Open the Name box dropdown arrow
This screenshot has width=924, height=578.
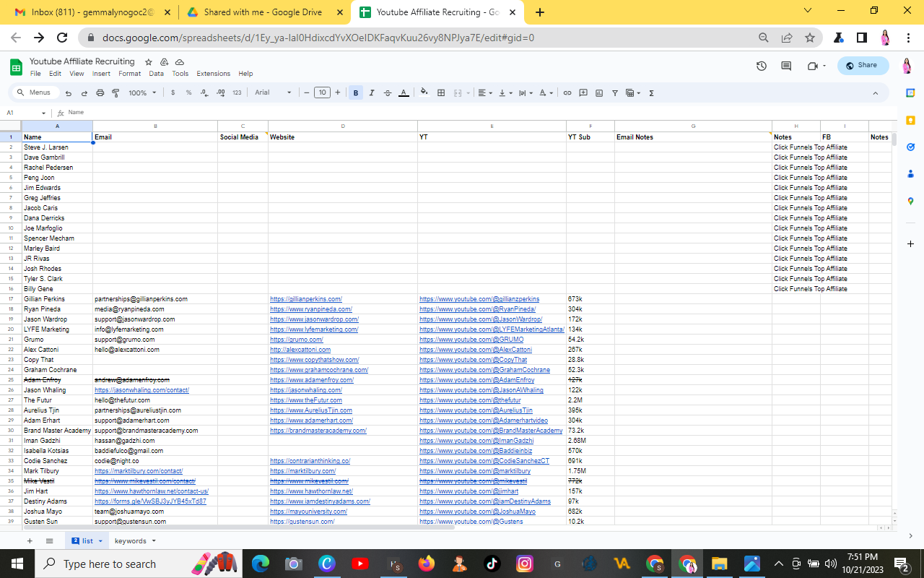click(x=43, y=113)
